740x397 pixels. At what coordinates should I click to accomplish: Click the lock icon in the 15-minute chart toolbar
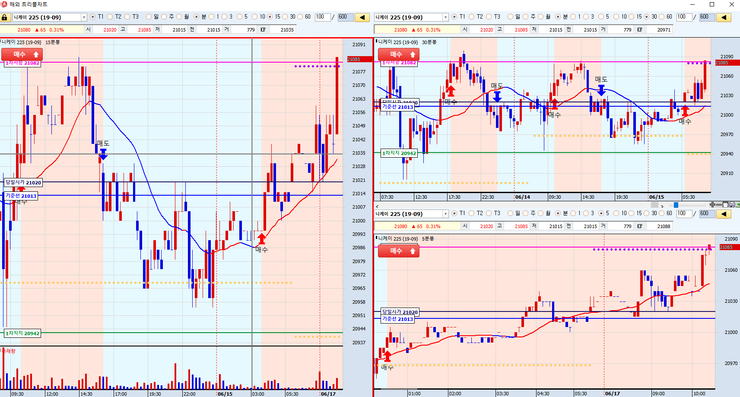(x=5, y=17)
